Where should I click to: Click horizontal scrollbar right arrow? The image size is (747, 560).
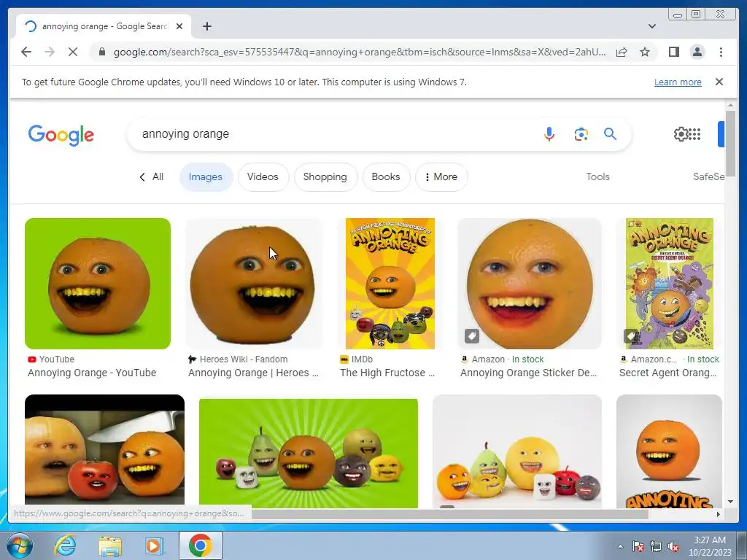[x=719, y=514]
